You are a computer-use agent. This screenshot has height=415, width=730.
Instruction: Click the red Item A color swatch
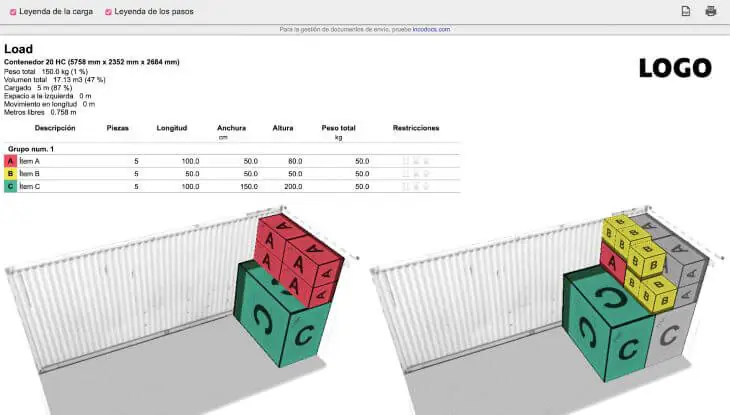[x=10, y=161]
